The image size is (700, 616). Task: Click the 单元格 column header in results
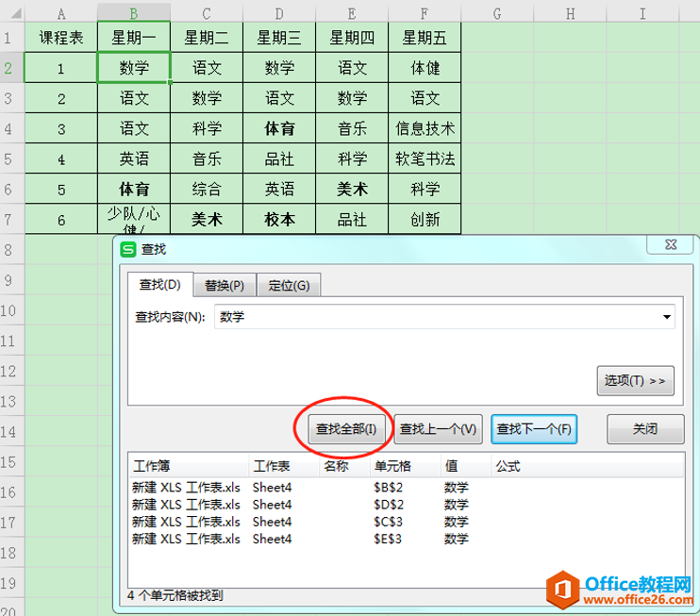tap(405, 466)
